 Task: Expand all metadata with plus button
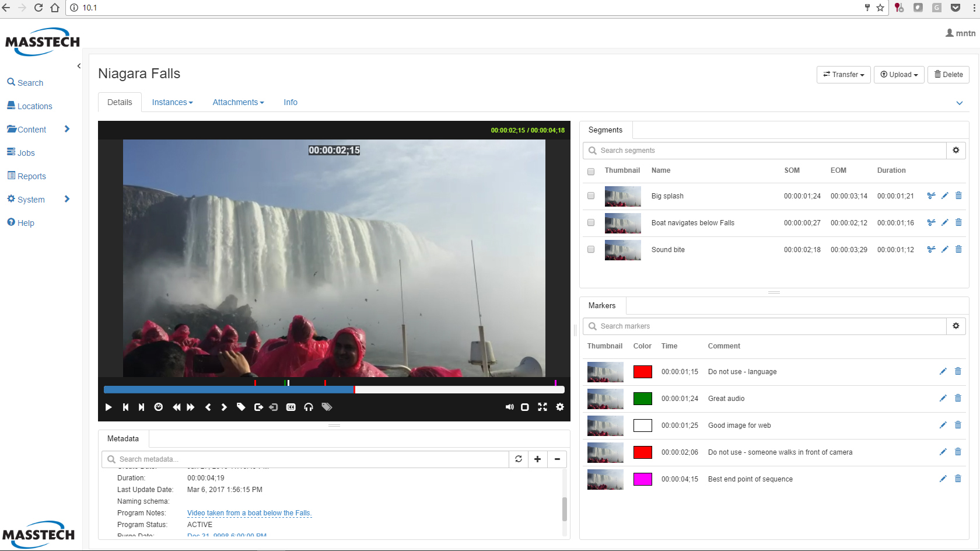click(538, 459)
